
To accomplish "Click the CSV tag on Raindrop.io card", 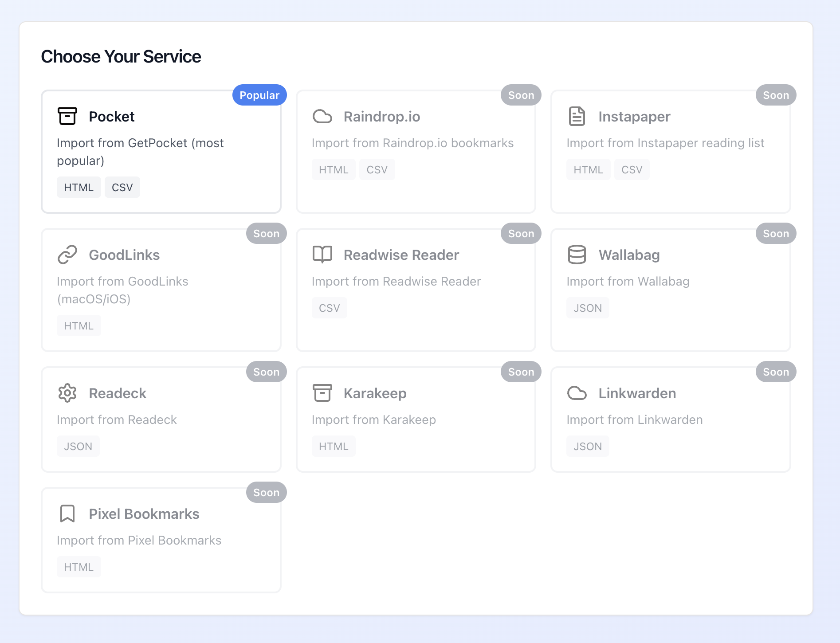I will click(x=377, y=169).
